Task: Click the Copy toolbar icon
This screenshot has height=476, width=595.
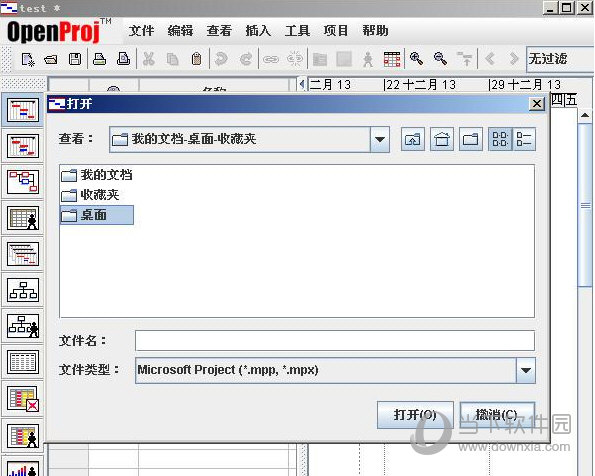Action: click(x=173, y=59)
